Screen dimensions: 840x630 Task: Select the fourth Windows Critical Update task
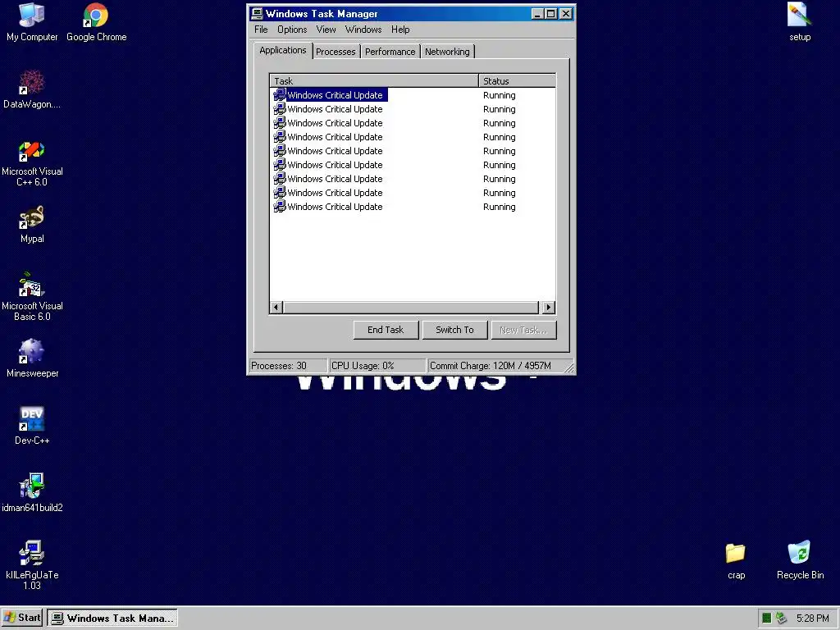click(x=413, y=137)
